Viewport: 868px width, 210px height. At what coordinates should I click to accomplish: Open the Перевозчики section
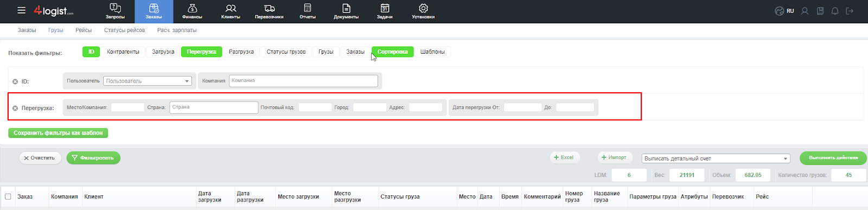tap(269, 11)
